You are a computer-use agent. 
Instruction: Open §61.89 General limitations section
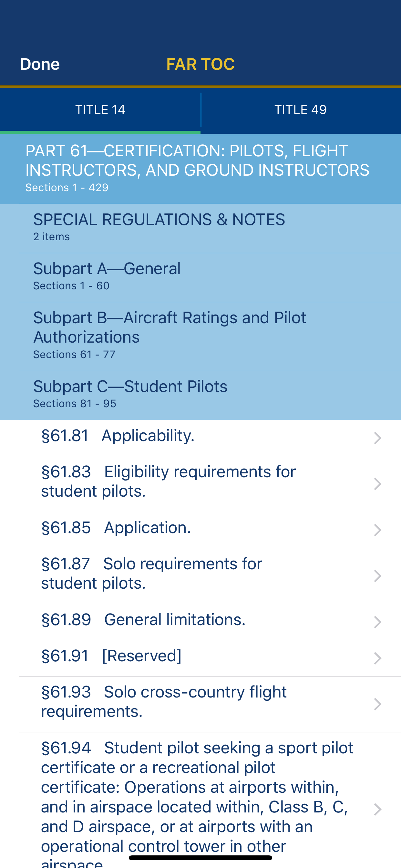[175, 620]
